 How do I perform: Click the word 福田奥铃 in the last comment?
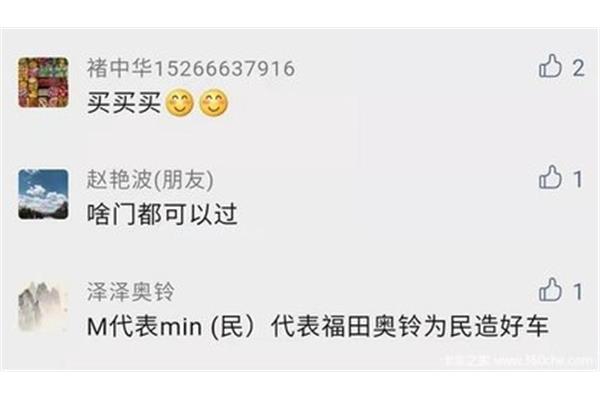371,326
